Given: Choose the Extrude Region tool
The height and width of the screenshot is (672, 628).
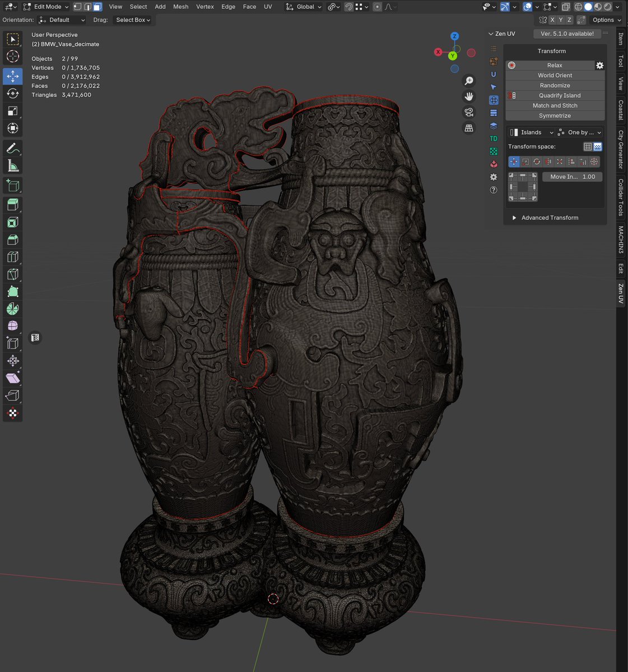Looking at the screenshot, I should click(x=12, y=205).
